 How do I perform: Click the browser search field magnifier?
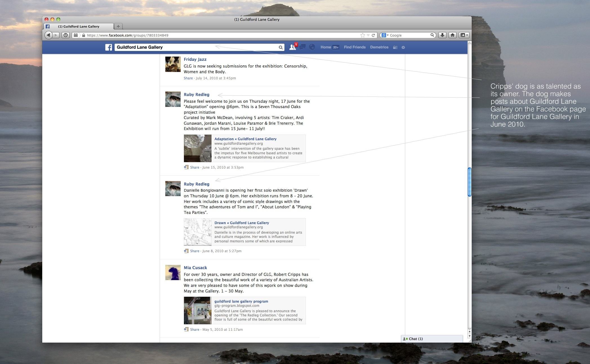(432, 35)
